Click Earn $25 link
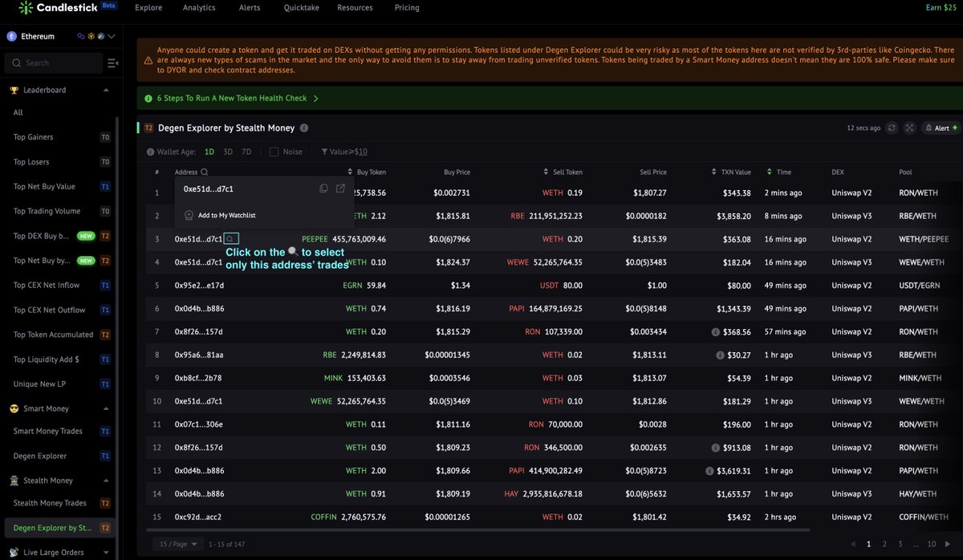Viewport: 963px width, 560px height. pyautogui.click(x=941, y=8)
